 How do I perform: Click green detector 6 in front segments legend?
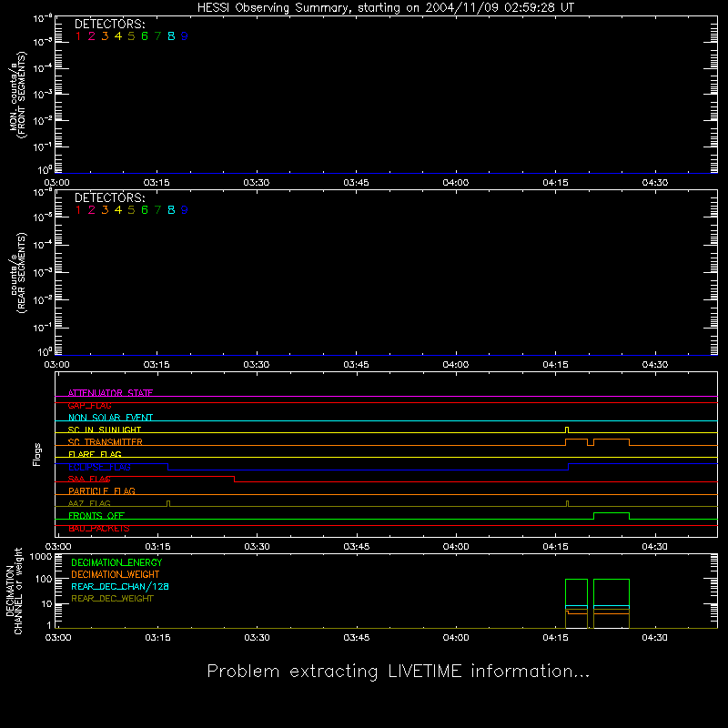pyautogui.click(x=145, y=36)
